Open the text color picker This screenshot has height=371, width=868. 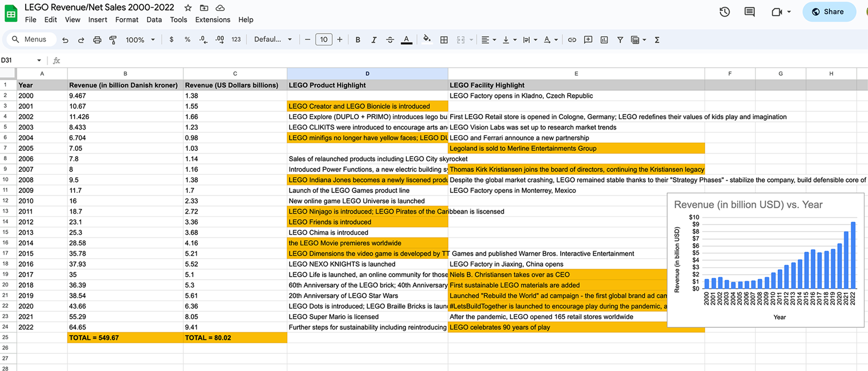coord(406,40)
